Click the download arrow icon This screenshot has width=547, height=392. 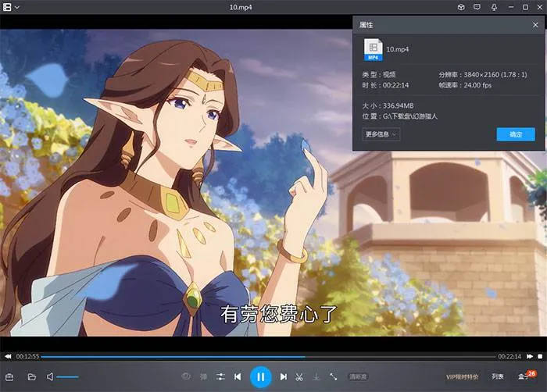pos(316,376)
